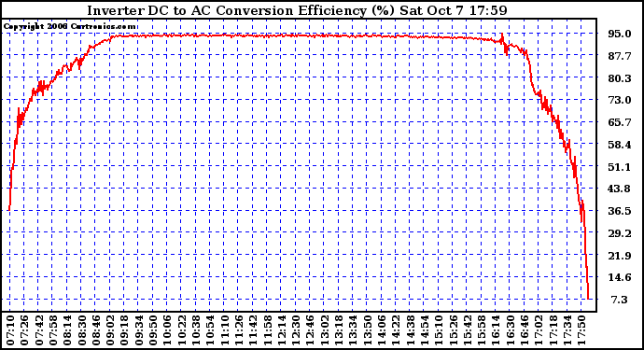Click the 13:02 time label
The image size is (644, 350).
pyautogui.click(x=325, y=330)
